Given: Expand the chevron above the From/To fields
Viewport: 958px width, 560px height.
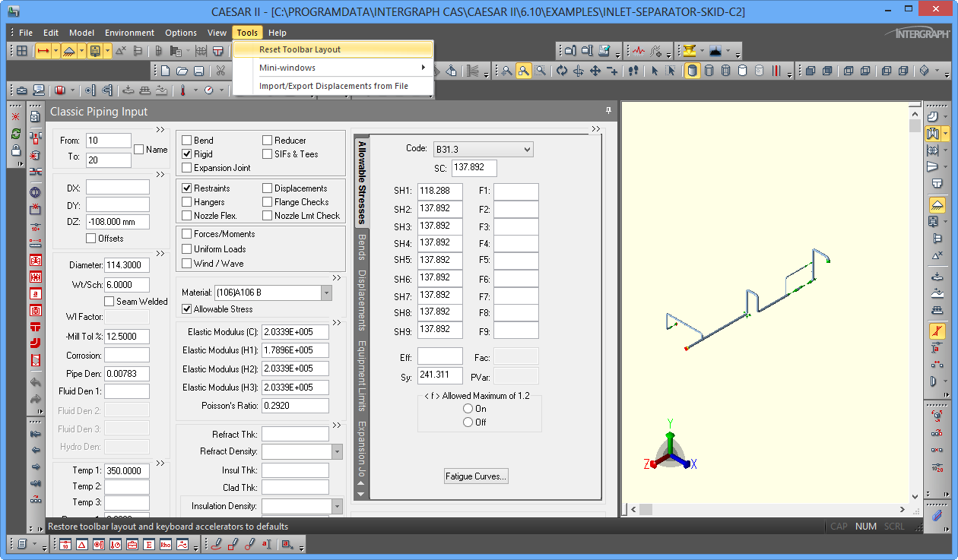Looking at the screenshot, I should click(160, 129).
